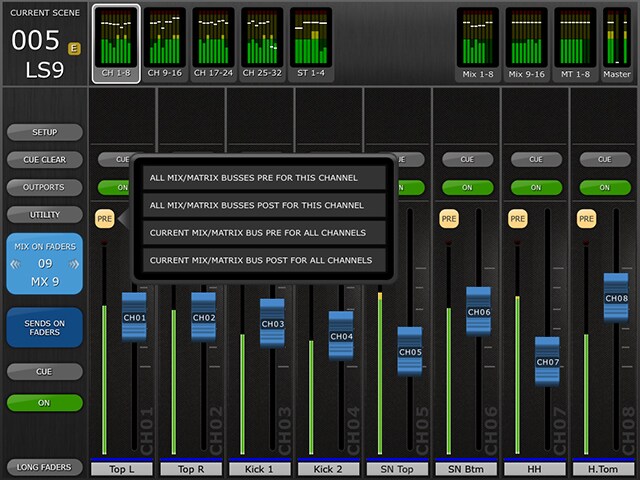The image size is (640, 480).
Task: Step to next mix with right arrows
Action: click(x=74, y=264)
